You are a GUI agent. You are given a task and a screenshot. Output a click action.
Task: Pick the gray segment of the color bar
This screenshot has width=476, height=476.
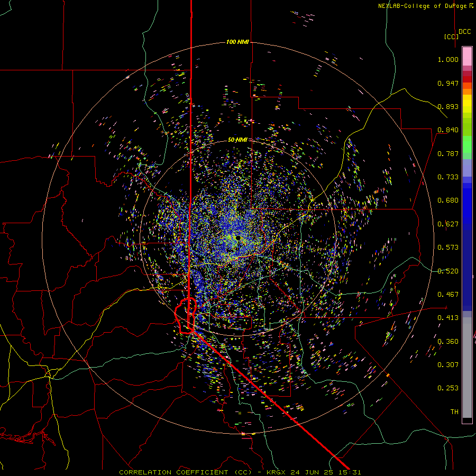pyautogui.click(x=467, y=368)
